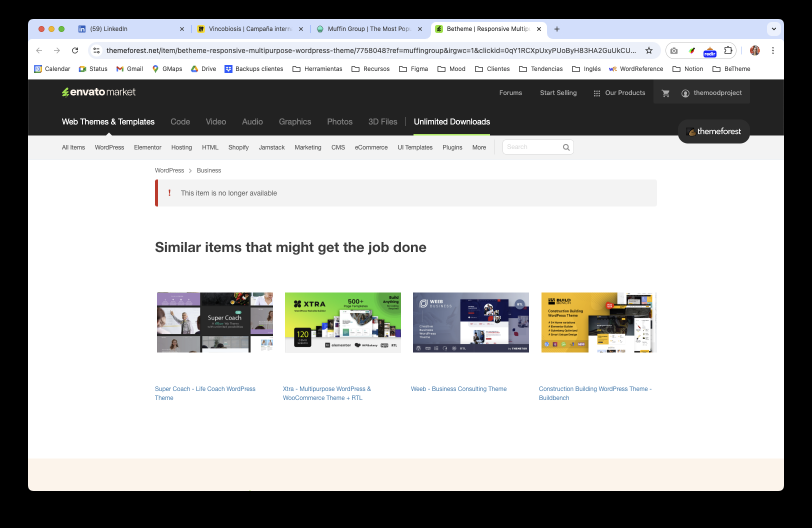Click the WordPress breadcrumb link

(x=169, y=170)
